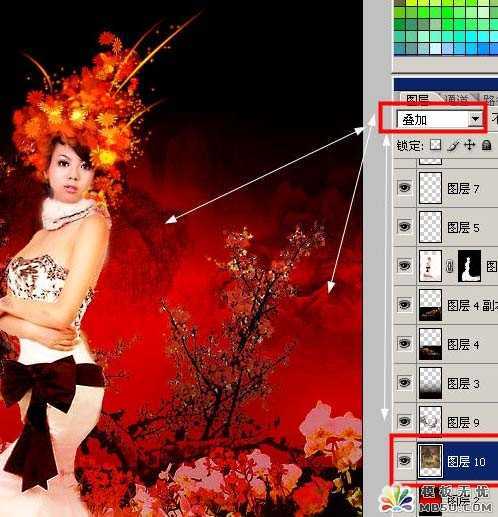
Task: Open the 叠加 blend mode dropdown
Action: pos(476,119)
